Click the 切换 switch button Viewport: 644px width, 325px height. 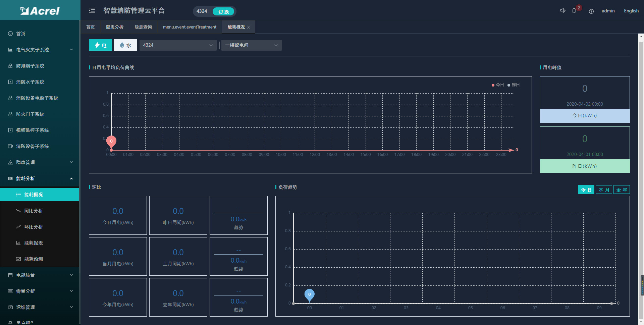[223, 12]
